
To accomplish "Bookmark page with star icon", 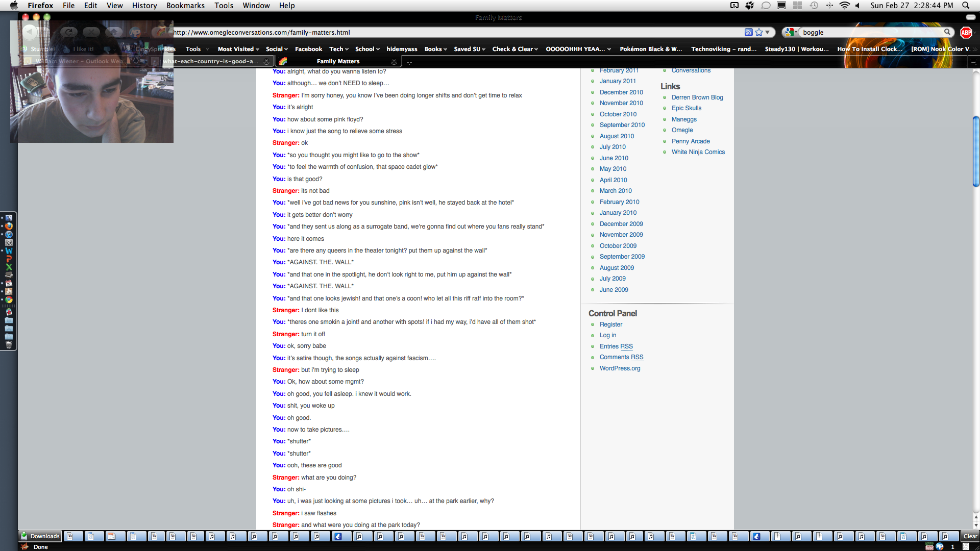I will 759,32.
